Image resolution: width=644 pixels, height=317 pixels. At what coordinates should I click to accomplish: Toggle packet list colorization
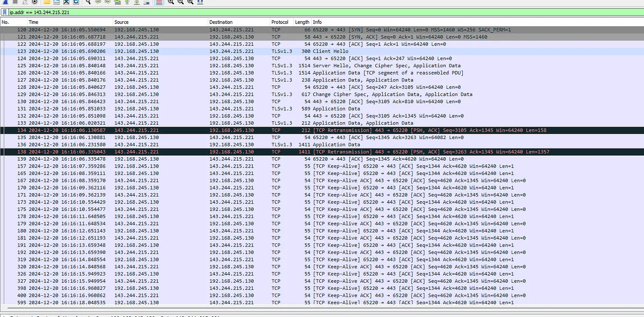(159, 2)
